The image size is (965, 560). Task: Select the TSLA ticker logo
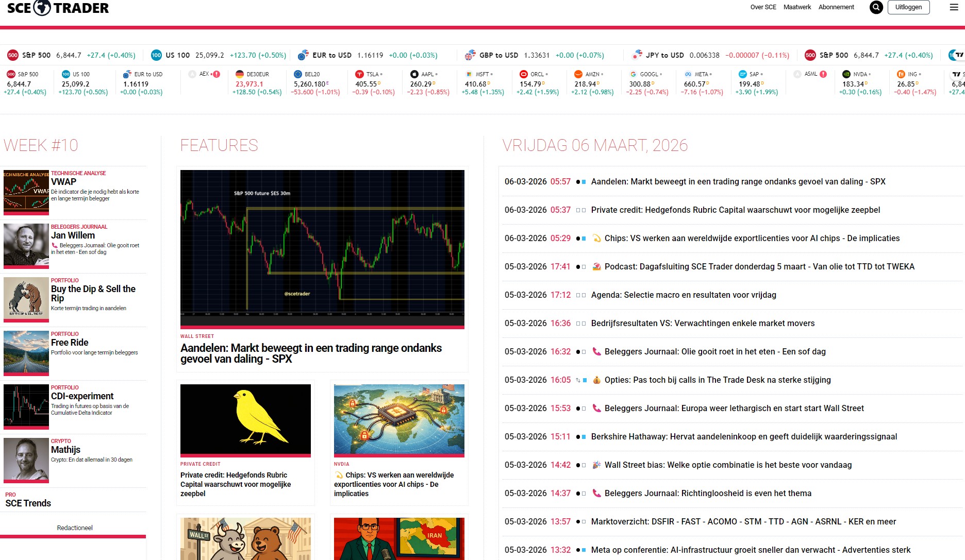359,74
